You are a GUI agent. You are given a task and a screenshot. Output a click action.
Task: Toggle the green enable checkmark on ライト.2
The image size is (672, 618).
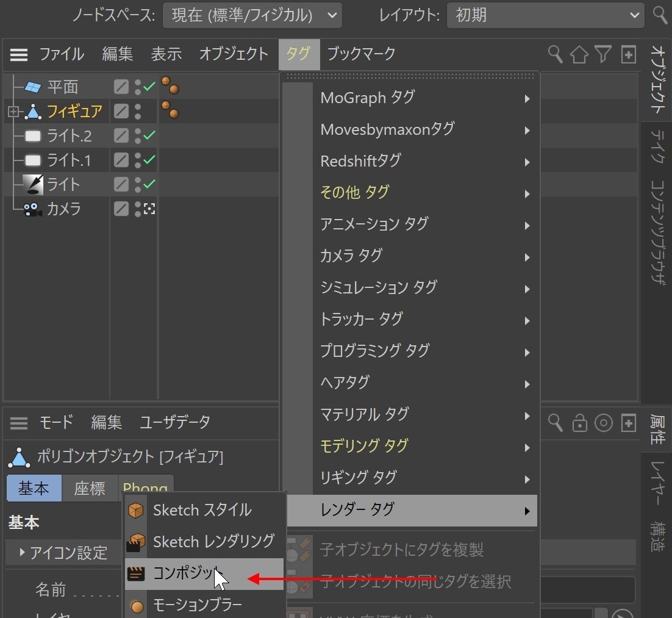tap(148, 135)
